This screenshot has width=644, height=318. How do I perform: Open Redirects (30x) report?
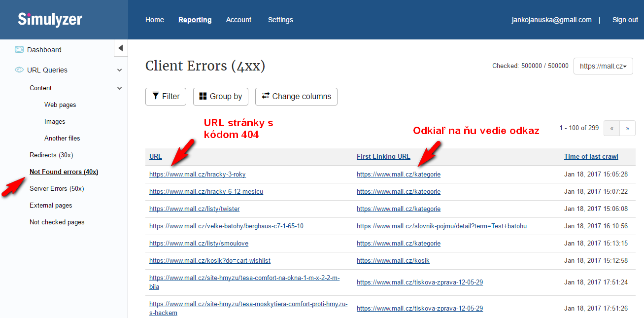point(51,155)
